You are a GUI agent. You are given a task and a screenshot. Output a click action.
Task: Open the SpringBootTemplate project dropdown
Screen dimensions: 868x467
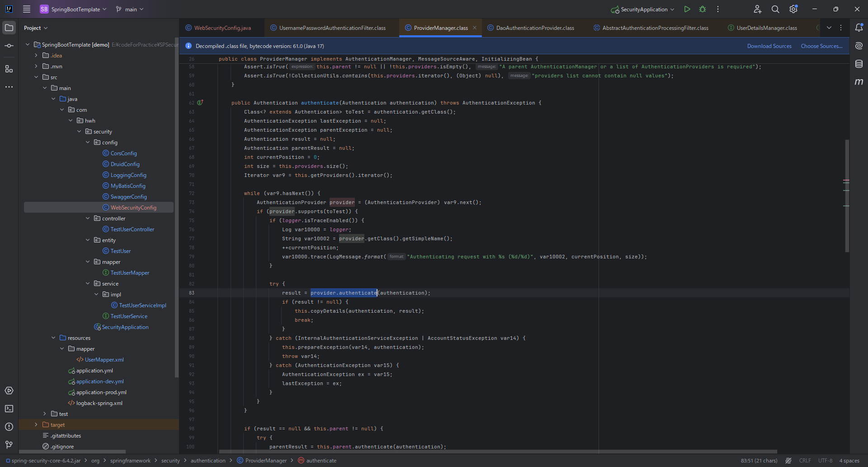point(73,9)
